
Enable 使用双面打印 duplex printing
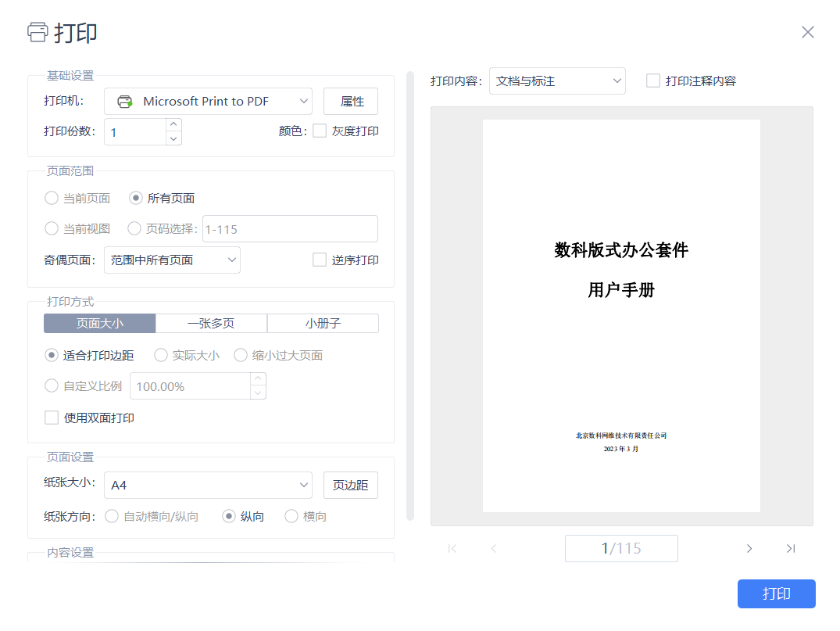(x=52, y=418)
